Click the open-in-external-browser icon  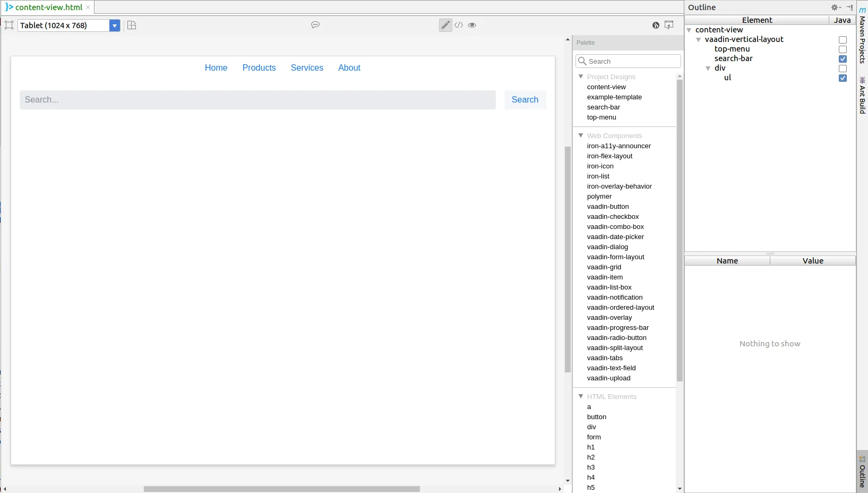click(668, 25)
